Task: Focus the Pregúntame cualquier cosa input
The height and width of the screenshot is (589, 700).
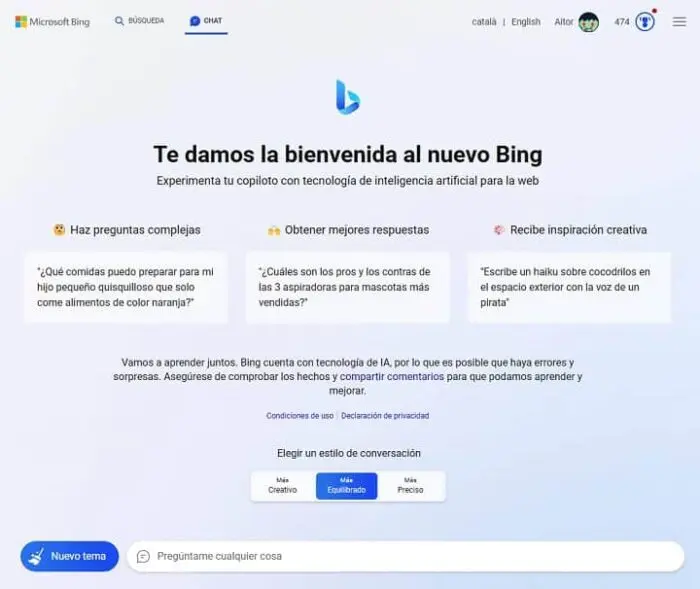Action: pyautogui.click(x=405, y=556)
